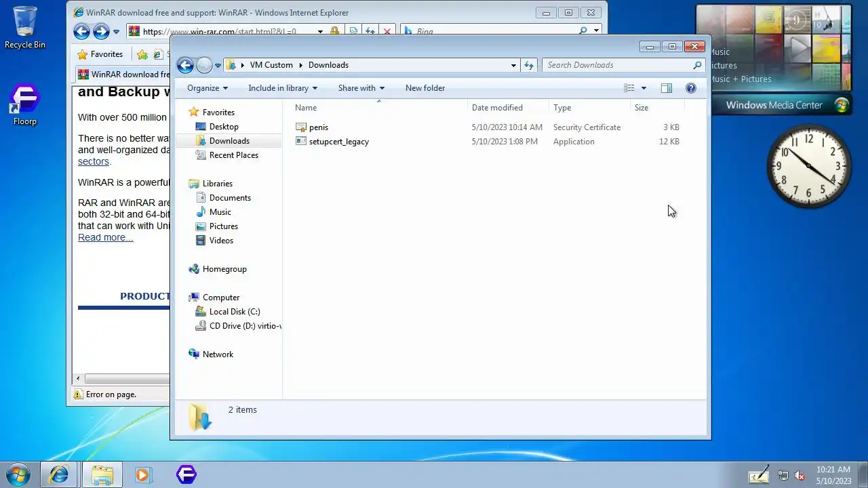Click the Bing search magnifier in Internet Explorer
Viewport: 868px width, 488px height.
click(583, 31)
